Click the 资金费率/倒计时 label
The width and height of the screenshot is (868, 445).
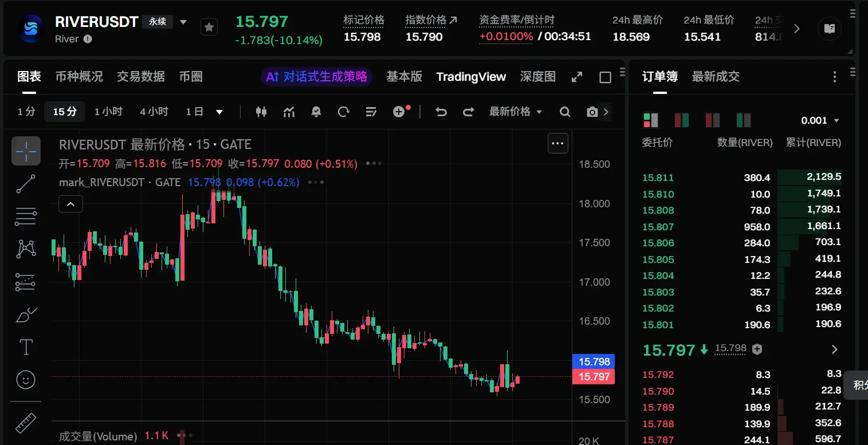point(517,21)
